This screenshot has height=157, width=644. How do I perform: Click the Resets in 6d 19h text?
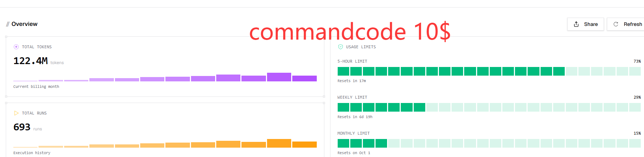click(355, 117)
